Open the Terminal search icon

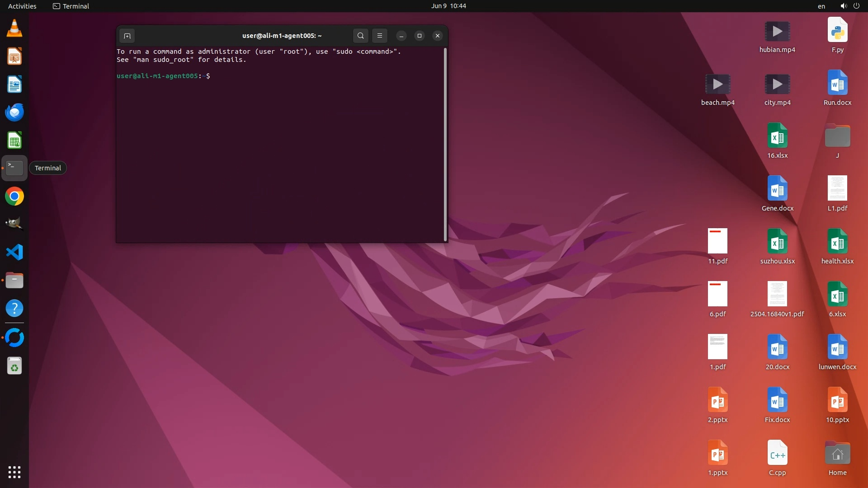click(360, 36)
